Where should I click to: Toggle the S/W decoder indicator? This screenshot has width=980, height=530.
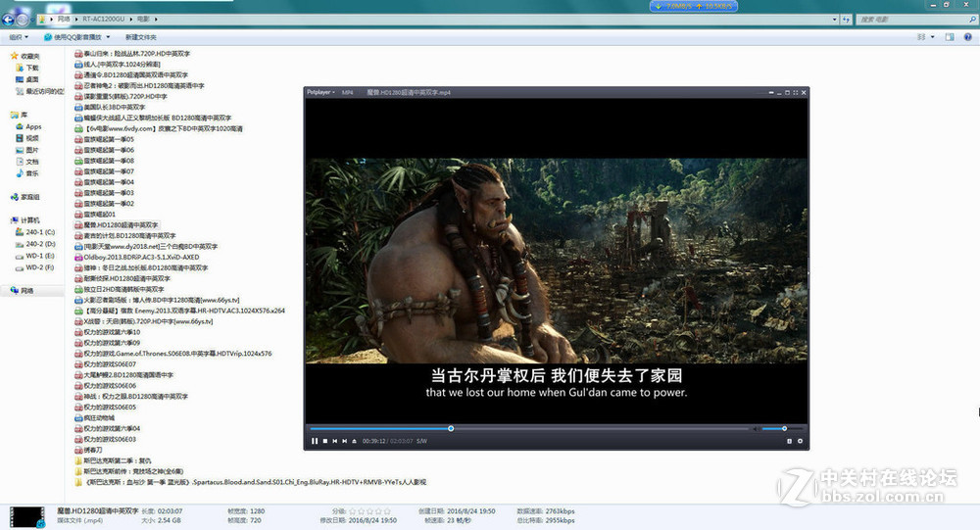(x=421, y=441)
